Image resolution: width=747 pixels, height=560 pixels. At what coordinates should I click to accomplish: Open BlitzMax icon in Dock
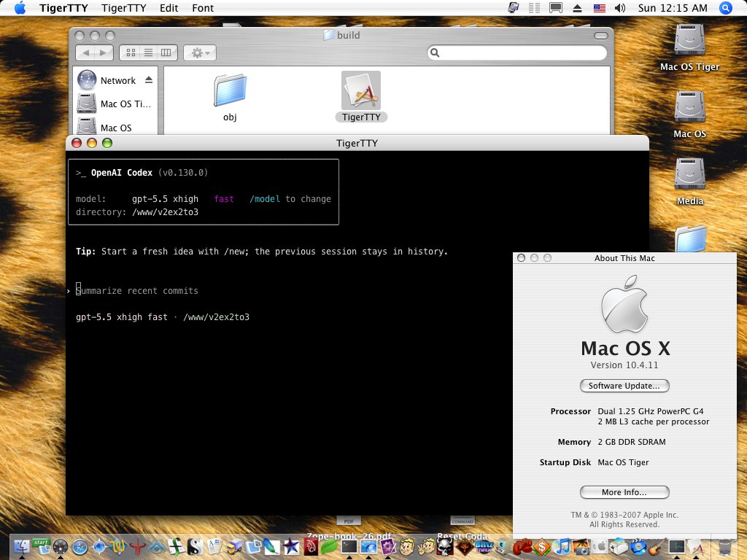click(484, 547)
